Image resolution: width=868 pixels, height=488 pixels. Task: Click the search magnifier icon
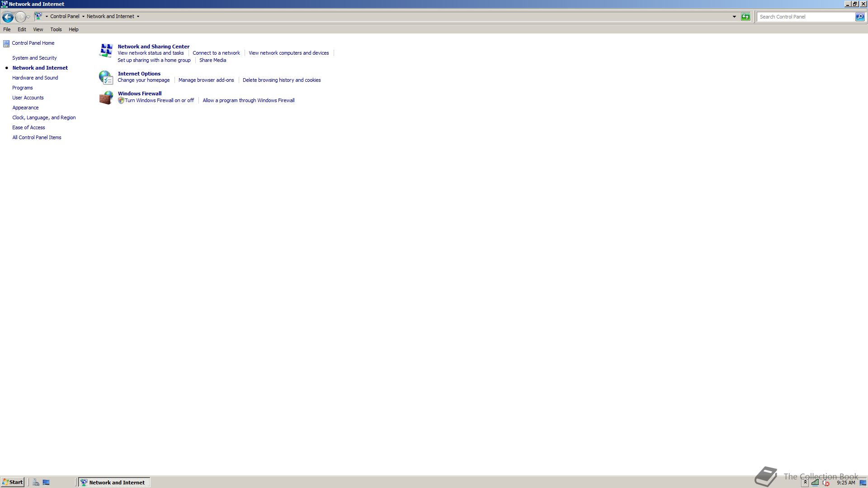click(860, 17)
